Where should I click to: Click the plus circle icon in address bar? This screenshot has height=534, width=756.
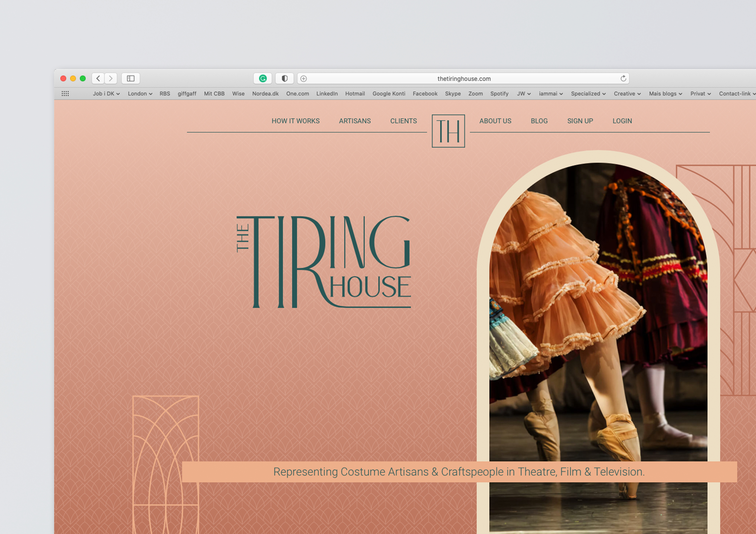[304, 79]
